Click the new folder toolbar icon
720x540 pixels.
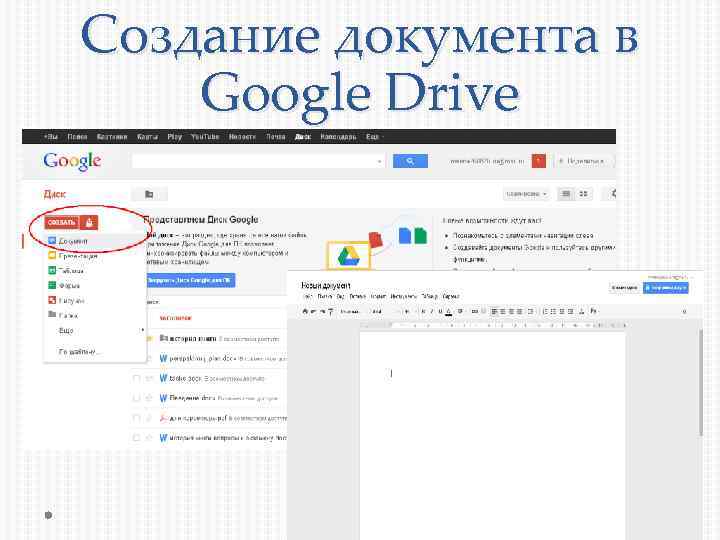(x=149, y=194)
